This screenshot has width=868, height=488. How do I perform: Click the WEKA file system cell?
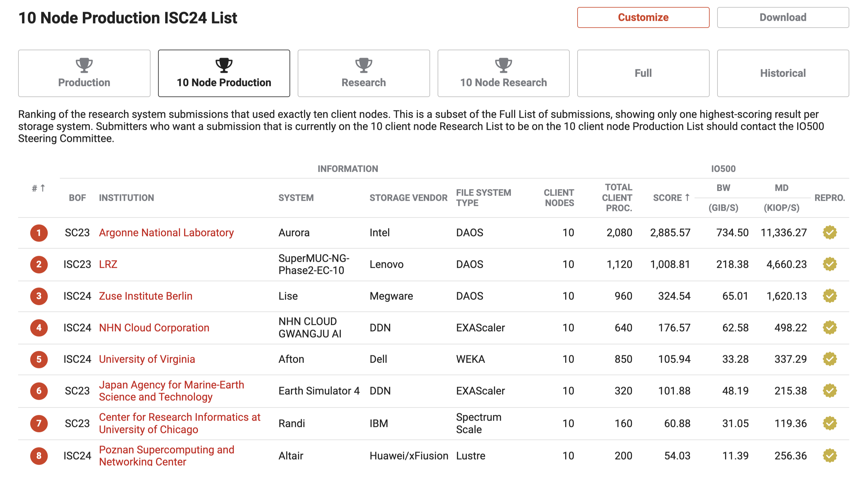(x=470, y=359)
